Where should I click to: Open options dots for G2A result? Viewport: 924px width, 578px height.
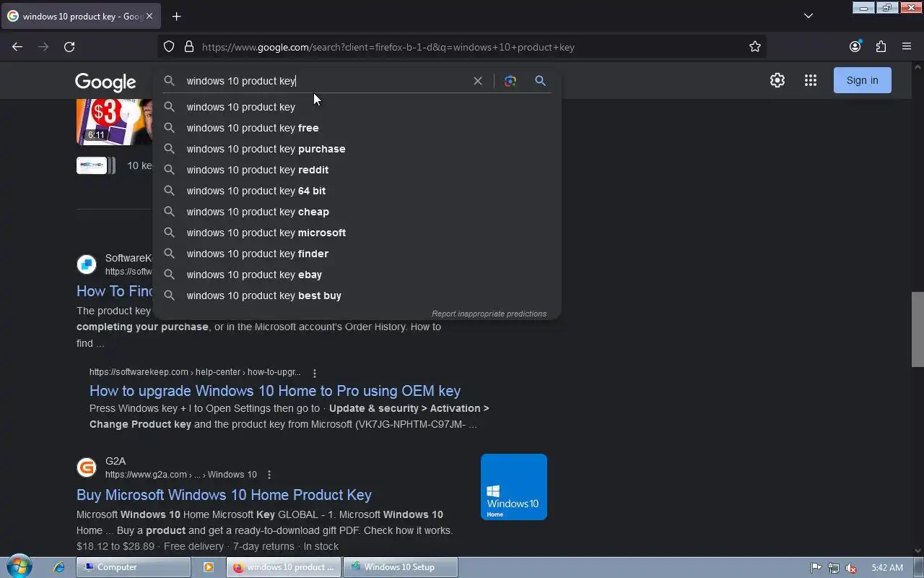pos(269,475)
